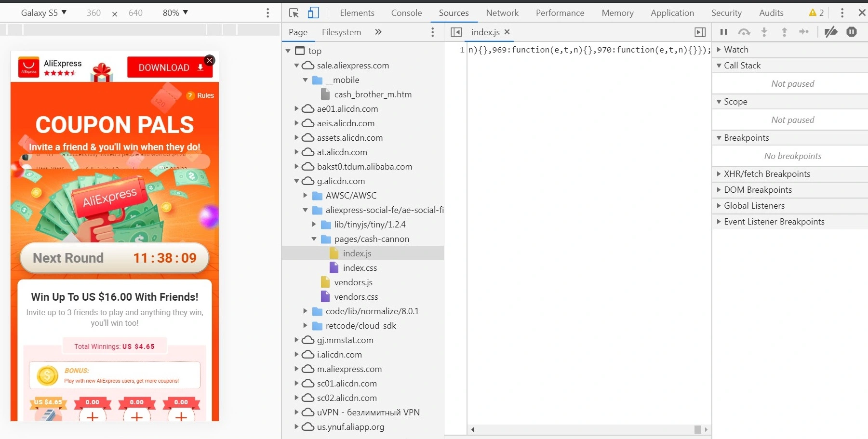This screenshot has height=439, width=868.
Task: Open the Rules link
Action: coord(200,95)
